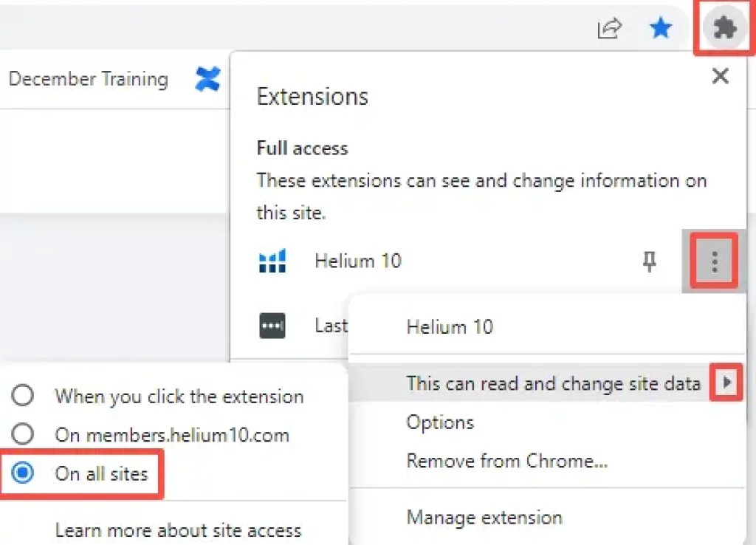
Task: Open the Helium 10 three-dot options menu
Action: click(713, 261)
